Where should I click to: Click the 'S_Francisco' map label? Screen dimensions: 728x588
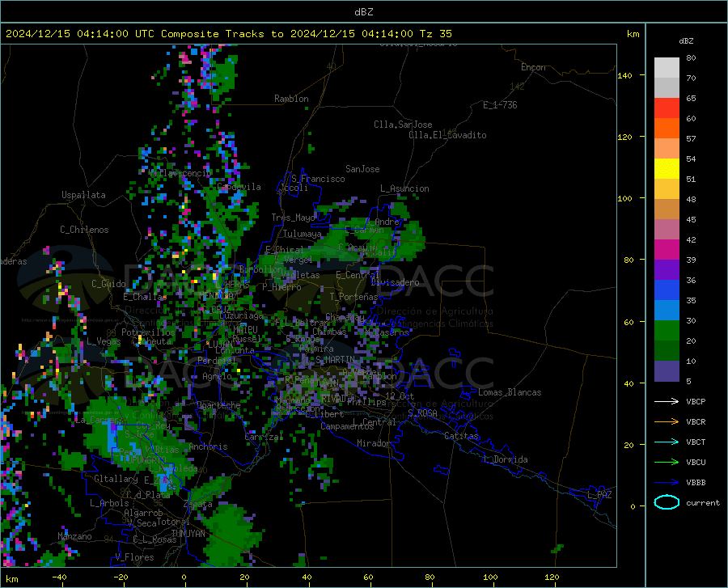click(318, 179)
